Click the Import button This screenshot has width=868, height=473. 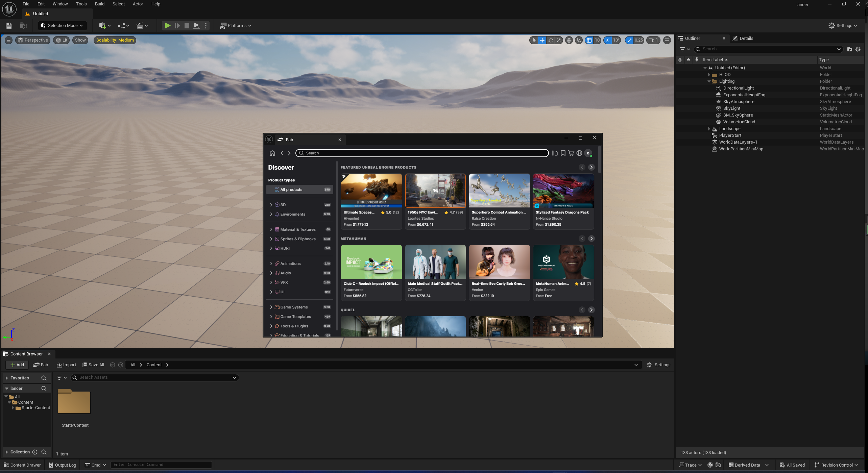click(67, 365)
